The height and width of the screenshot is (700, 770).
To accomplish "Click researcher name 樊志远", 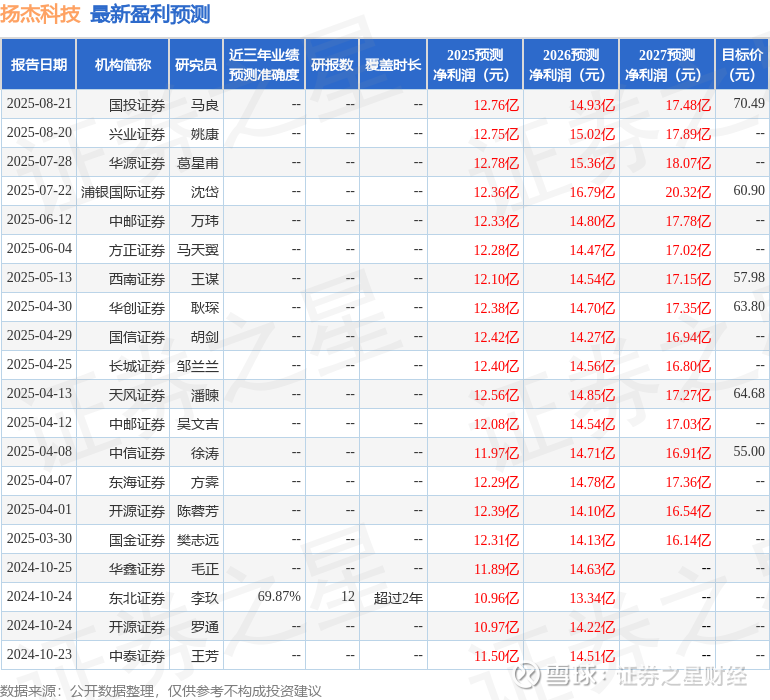I will [x=197, y=539].
